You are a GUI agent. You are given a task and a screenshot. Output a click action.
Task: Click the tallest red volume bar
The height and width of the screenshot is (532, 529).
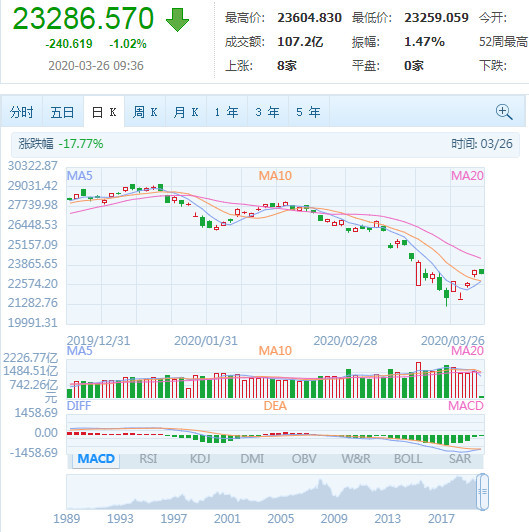point(418,380)
